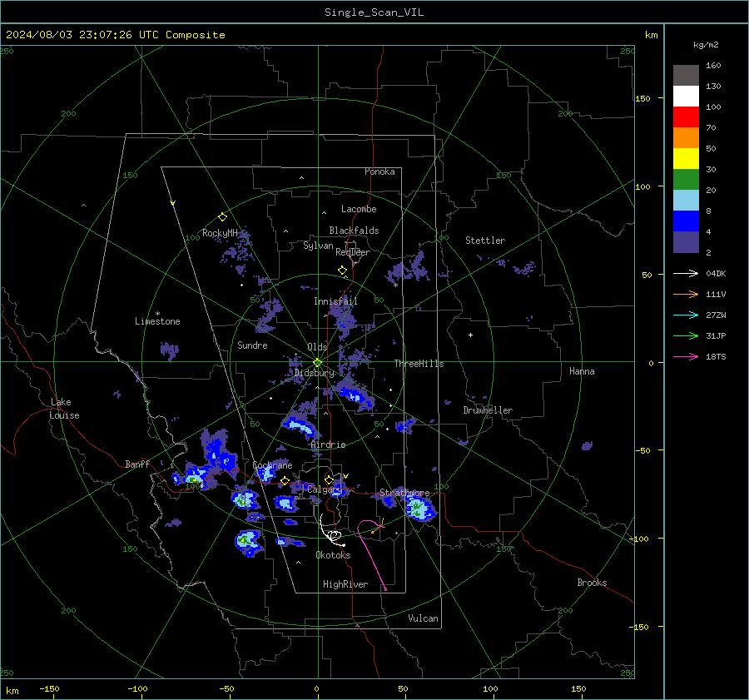Click the Hanna town label

pos(582,371)
